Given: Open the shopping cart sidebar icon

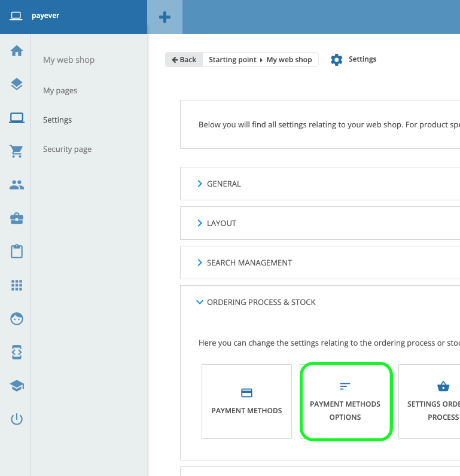Looking at the screenshot, I should coord(16,151).
